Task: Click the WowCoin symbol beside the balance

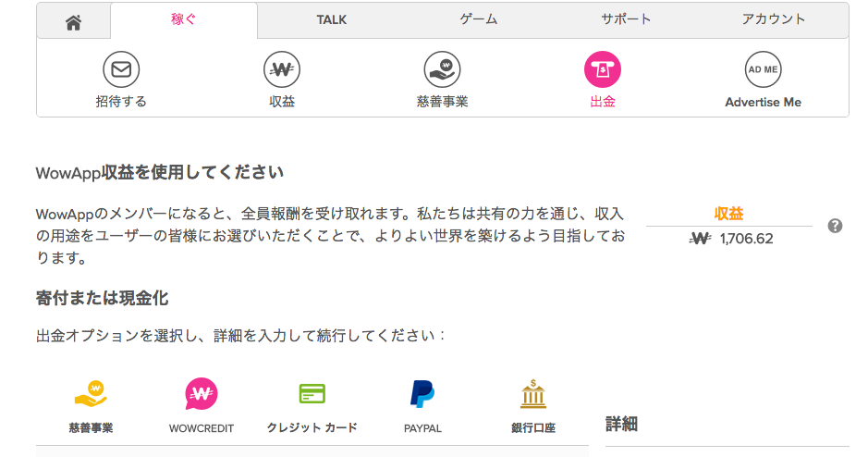Action: pyautogui.click(x=701, y=239)
